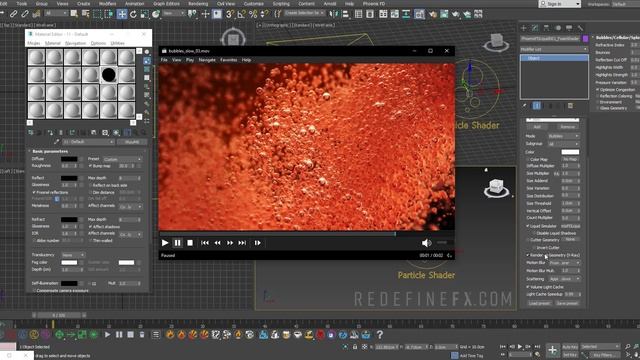The height and width of the screenshot is (360, 640).
Task: Toggle Bump map checkbox
Action: click(90, 166)
